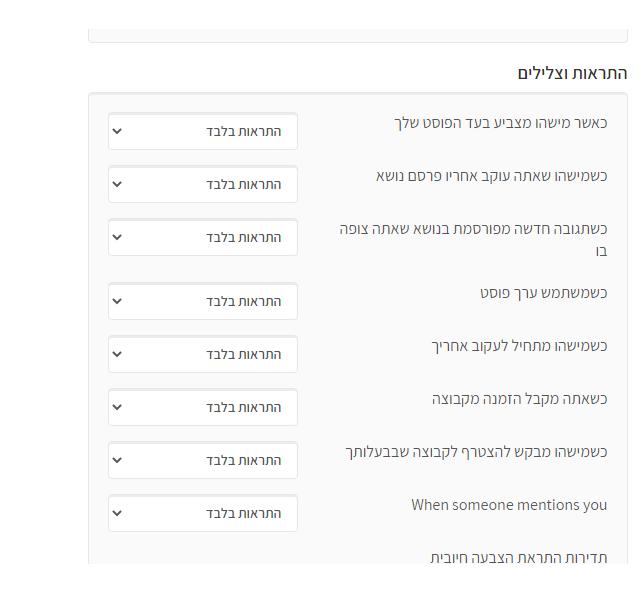Click the 'When someone mentions you' label text

(509, 505)
